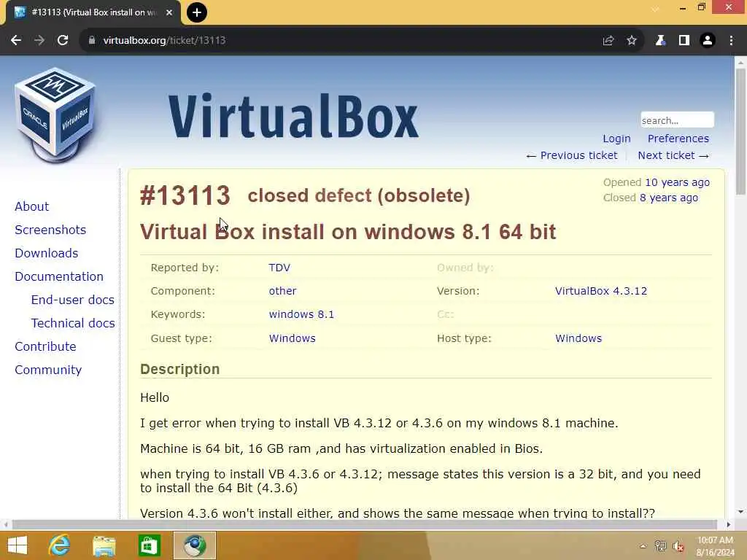The width and height of the screenshot is (747, 560).
Task: Open Internet Explorer from the taskbar
Action: pyautogui.click(x=60, y=545)
